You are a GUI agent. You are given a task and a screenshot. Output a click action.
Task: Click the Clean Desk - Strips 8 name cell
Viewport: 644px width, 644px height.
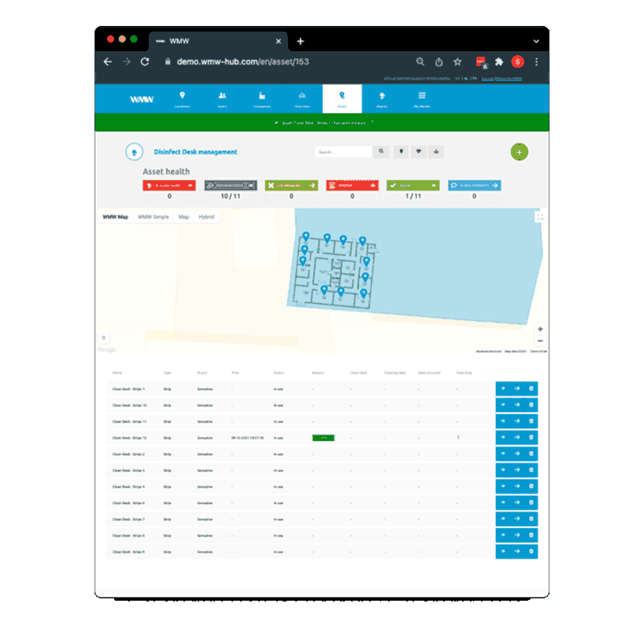click(x=128, y=535)
